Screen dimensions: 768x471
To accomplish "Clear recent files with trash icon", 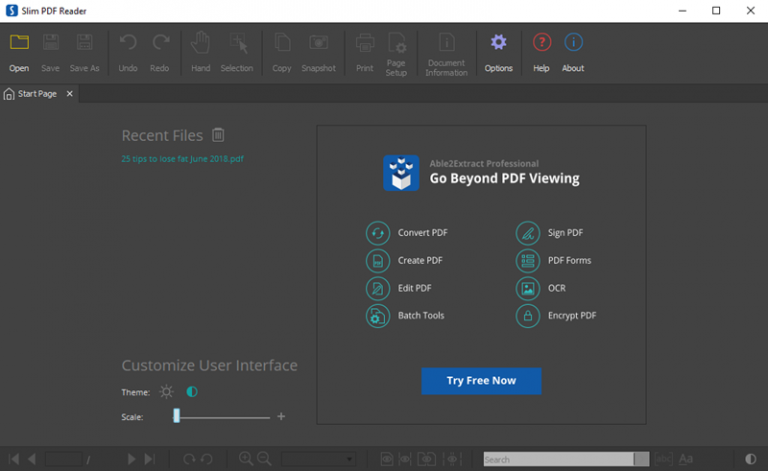I will 218,135.
